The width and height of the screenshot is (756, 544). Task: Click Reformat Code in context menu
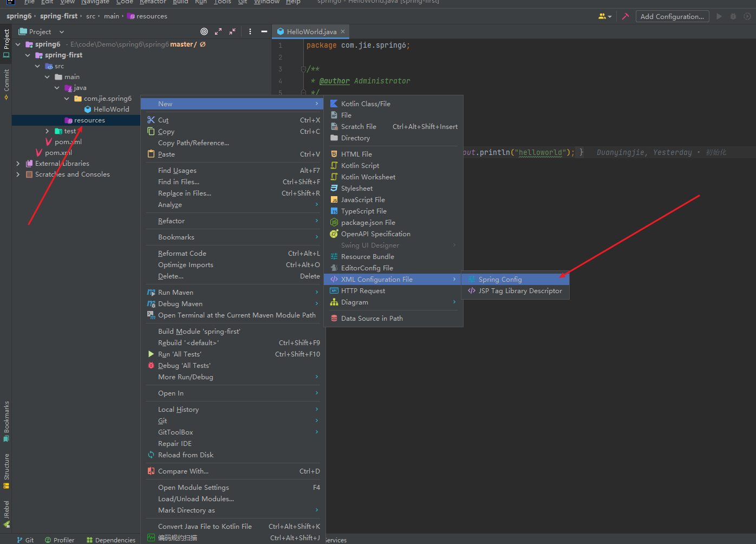tap(233, 253)
